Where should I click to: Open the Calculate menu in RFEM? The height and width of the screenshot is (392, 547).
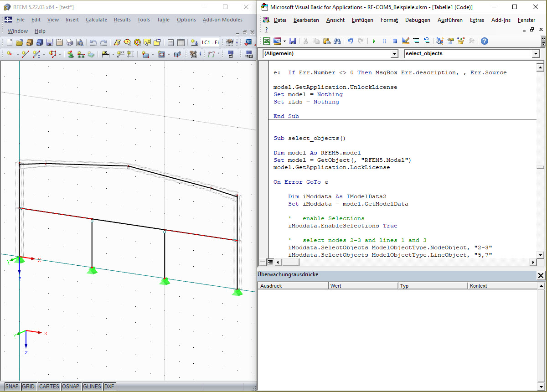click(96, 20)
